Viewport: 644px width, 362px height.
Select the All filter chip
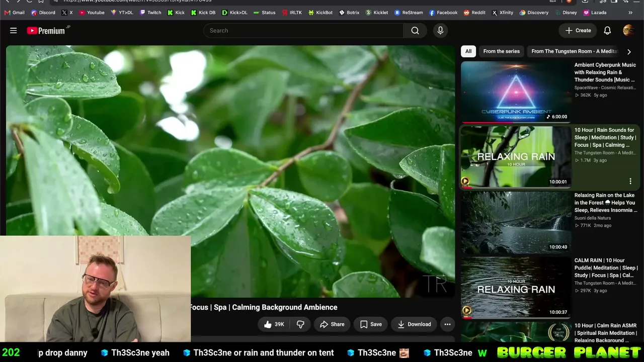pyautogui.click(x=468, y=51)
